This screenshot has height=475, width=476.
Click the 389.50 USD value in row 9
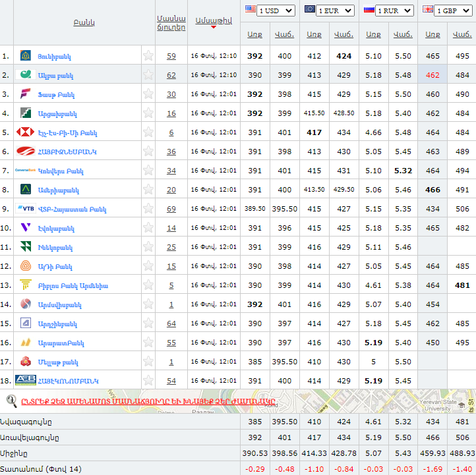(x=255, y=209)
